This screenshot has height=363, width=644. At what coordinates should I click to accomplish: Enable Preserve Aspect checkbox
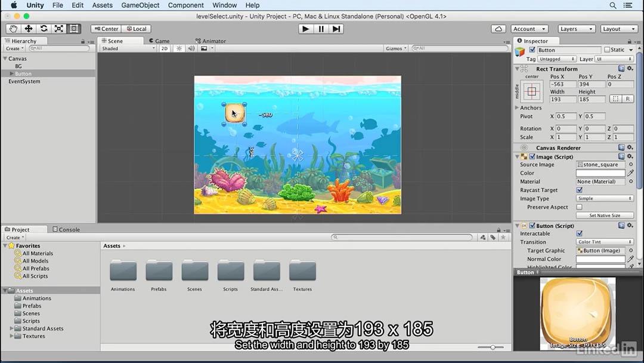[x=580, y=207]
